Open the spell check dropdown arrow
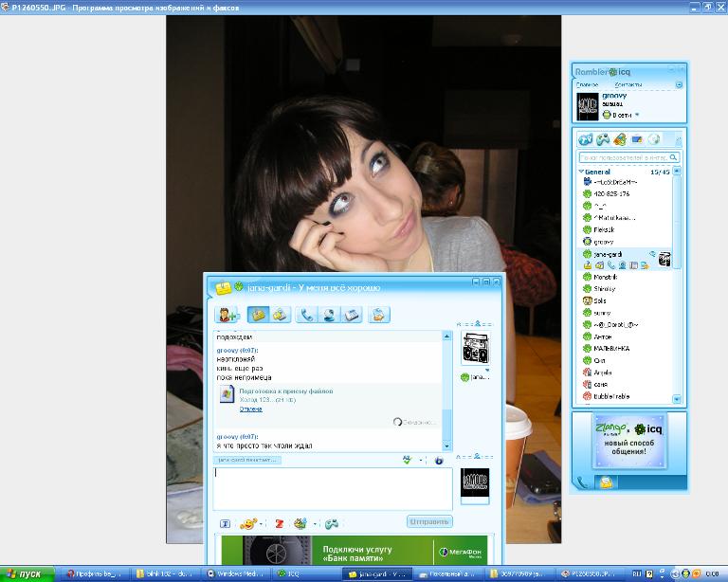The image size is (728, 582). (x=421, y=461)
